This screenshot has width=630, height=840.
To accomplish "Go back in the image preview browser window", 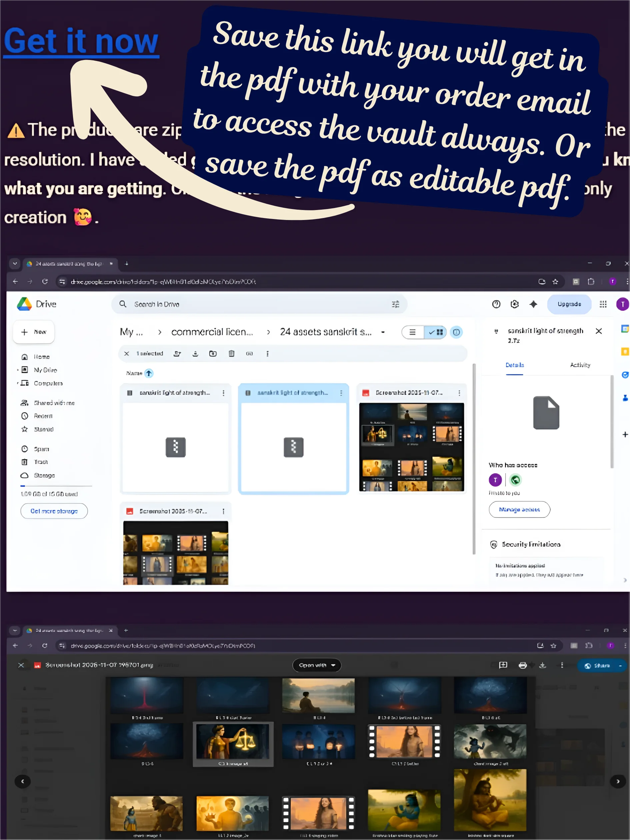I will [x=15, y=645].
